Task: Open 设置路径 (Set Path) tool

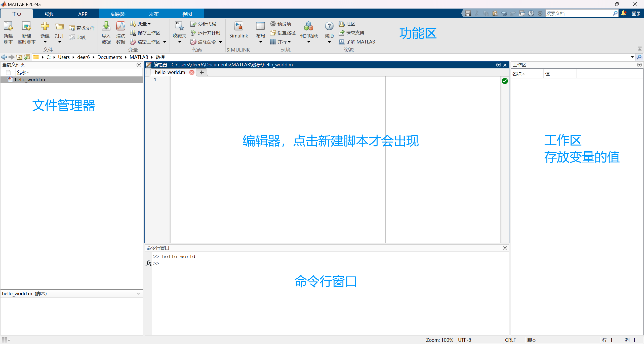Action: 282,32
